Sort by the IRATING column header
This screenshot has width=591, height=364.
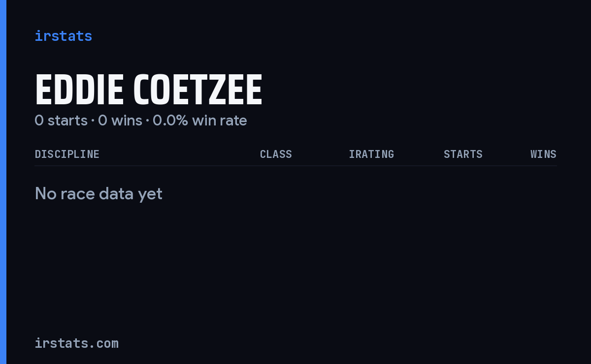(371, 154)
